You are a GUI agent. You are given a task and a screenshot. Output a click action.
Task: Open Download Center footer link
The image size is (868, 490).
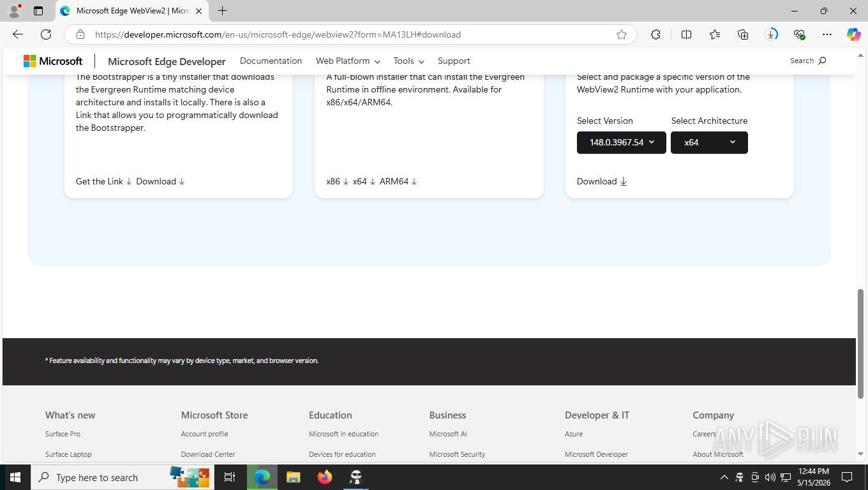click(x=208, y=454)
